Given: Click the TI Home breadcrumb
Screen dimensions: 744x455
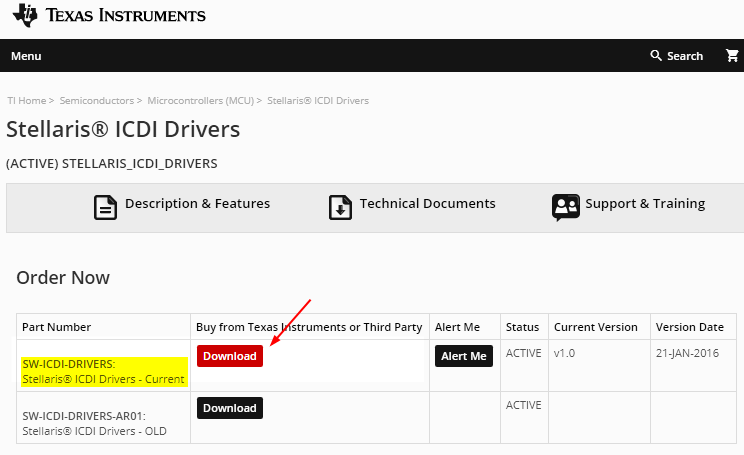Looking at the screenshot, I should [26, 101].
